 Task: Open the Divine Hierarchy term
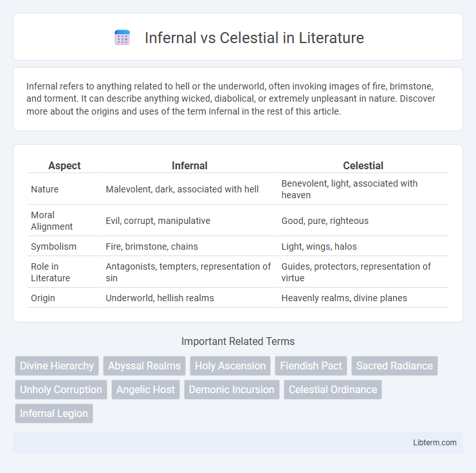pyautogui.click(x=57, y=366)
